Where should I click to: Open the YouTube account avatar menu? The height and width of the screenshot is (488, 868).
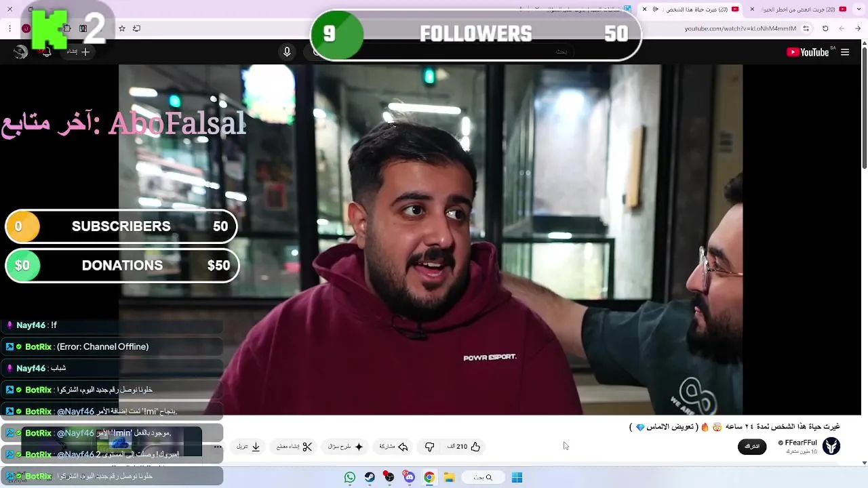click(20, 52)
